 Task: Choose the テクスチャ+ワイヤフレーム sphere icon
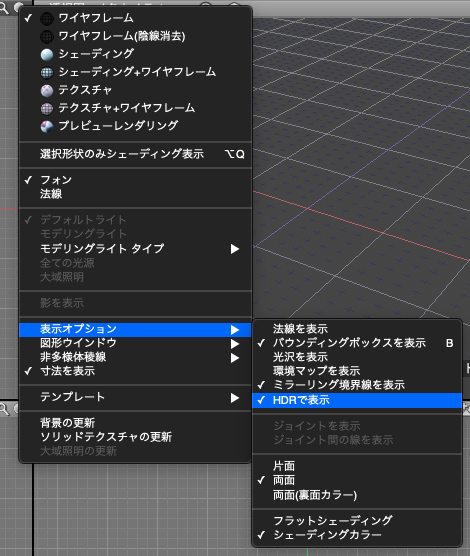pos(47,108)
